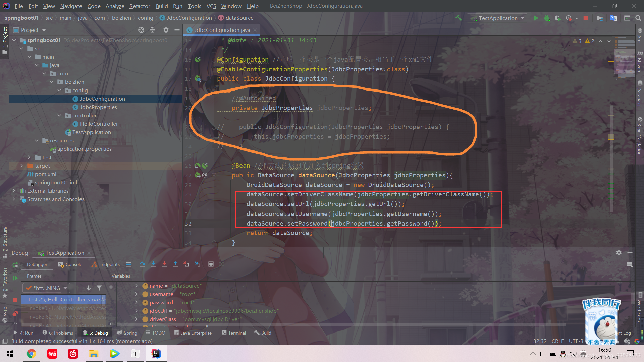644x362 pixels.
Task: Expand the username variable
Action: click(x=136, y=294)
